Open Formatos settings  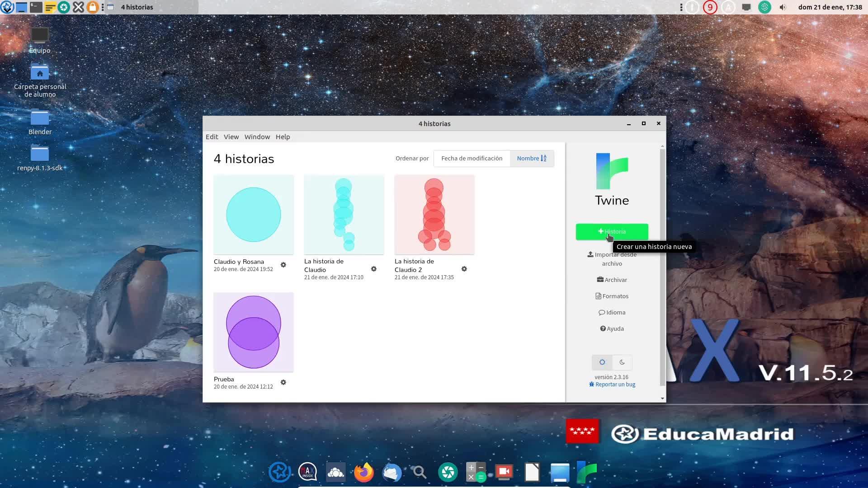612,296
